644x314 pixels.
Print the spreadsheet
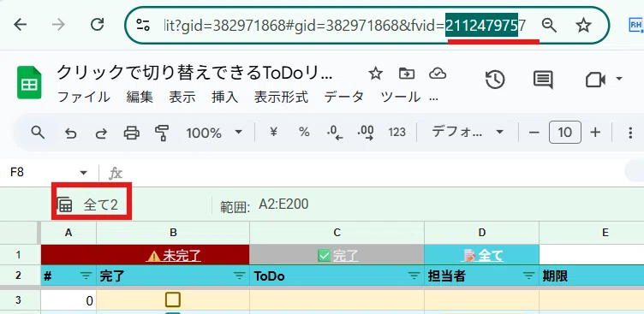pyautogui.click(x=131, y=133)
